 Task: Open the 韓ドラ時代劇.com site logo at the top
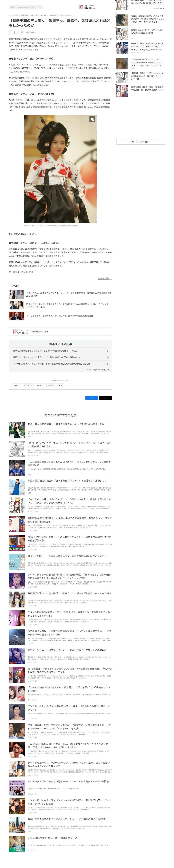(87, 7)
